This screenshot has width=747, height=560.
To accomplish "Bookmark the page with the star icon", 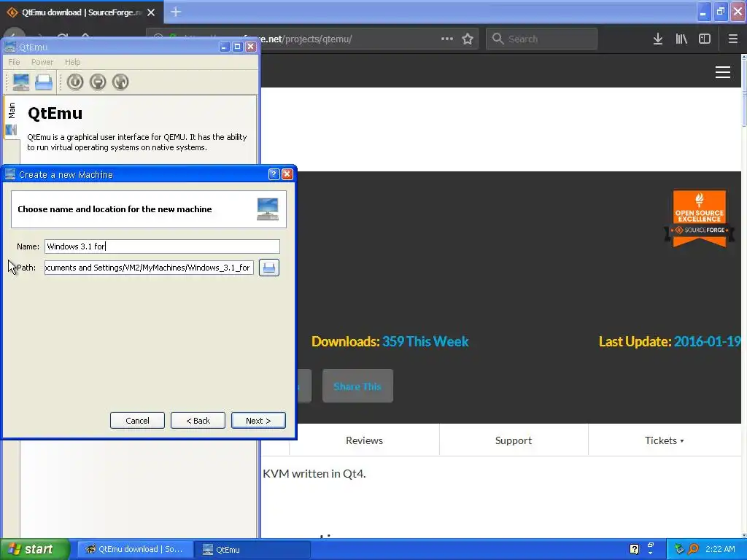I will point(468,39).
